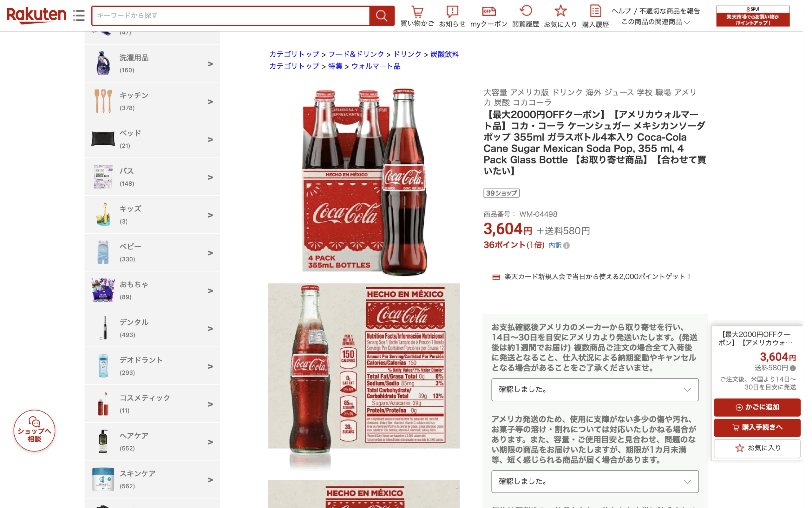Click the info icon beside 送料580円

(x=793, y=368)
